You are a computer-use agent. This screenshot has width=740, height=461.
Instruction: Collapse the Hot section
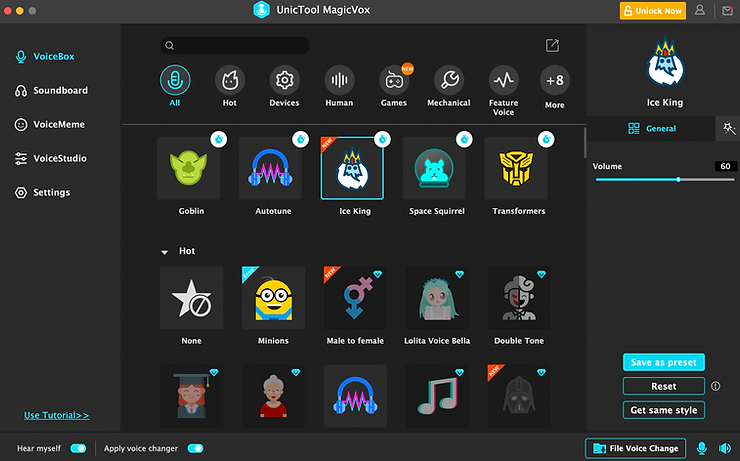[164, 252]
